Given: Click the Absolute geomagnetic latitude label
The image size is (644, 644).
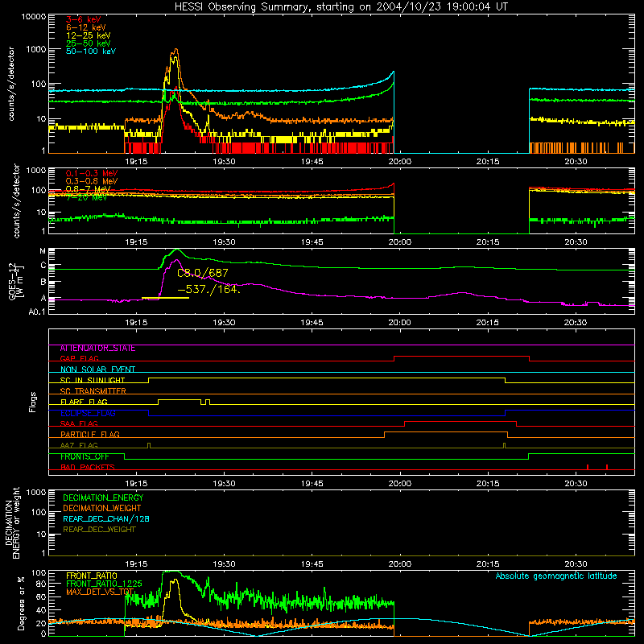Looking at the screenshot, I should [x=556, y=576].
